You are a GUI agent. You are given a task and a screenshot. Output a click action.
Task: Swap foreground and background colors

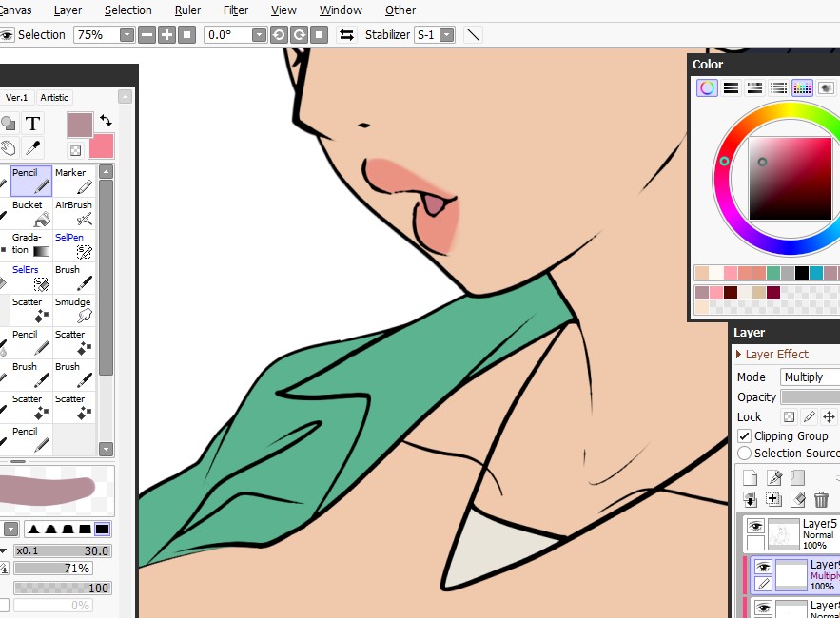[x=106, y=121]
